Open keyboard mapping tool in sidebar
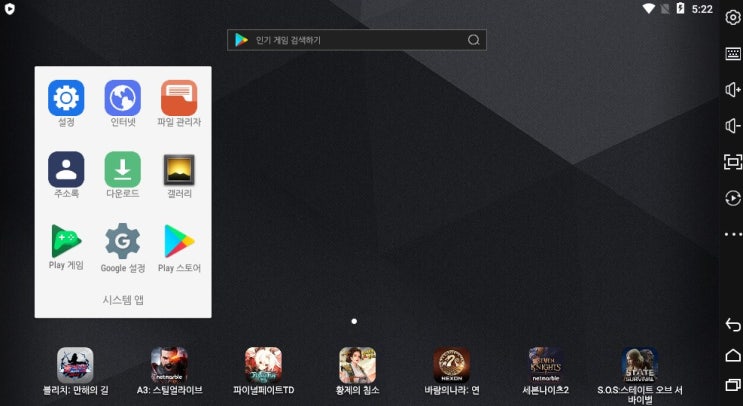The width and height of the screenshot is (743, 406). pyautogui.click(x=733, y=54)
